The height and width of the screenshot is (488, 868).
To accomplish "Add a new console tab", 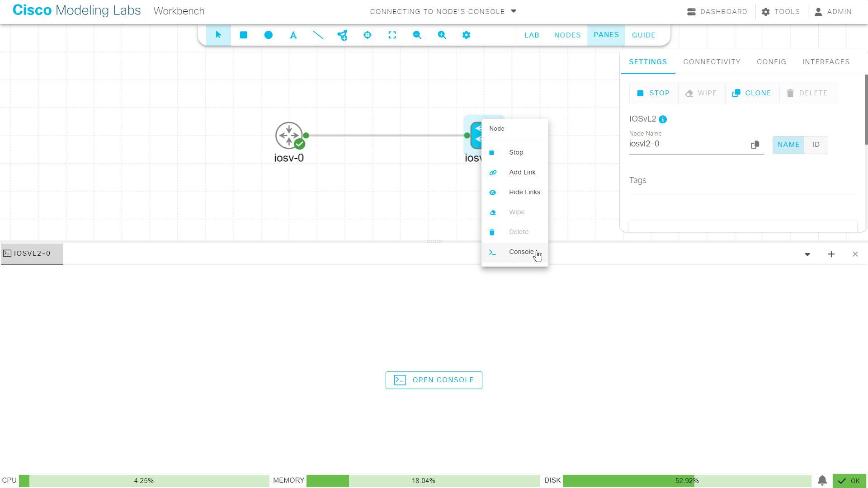I will (x=832, y=254).
